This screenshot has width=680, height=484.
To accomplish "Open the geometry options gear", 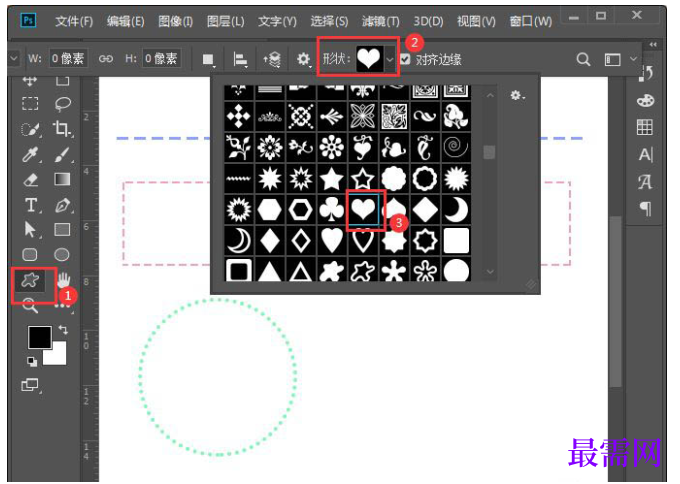I will pyautogui.click(x=303, y=59).
